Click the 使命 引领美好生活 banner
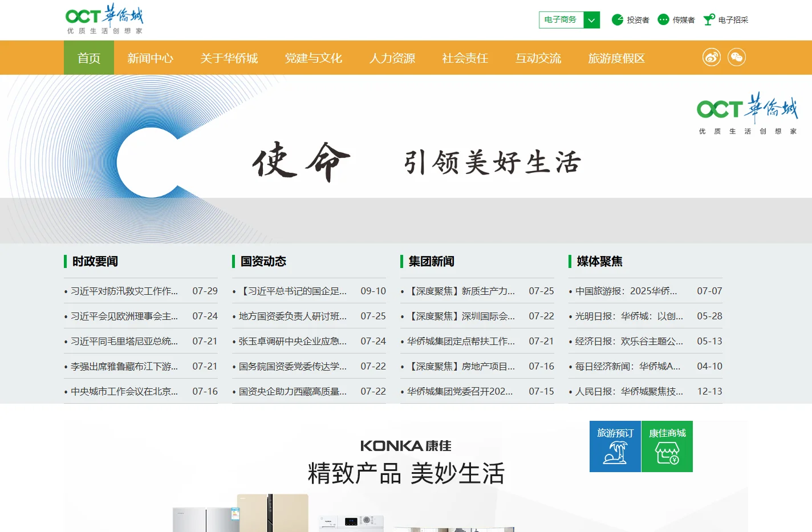The width and height of the screenshot is (812, 532). (406, 159)
